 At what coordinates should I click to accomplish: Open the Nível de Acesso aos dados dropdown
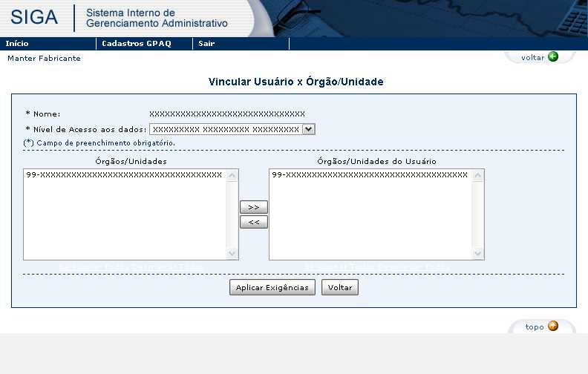309,129
